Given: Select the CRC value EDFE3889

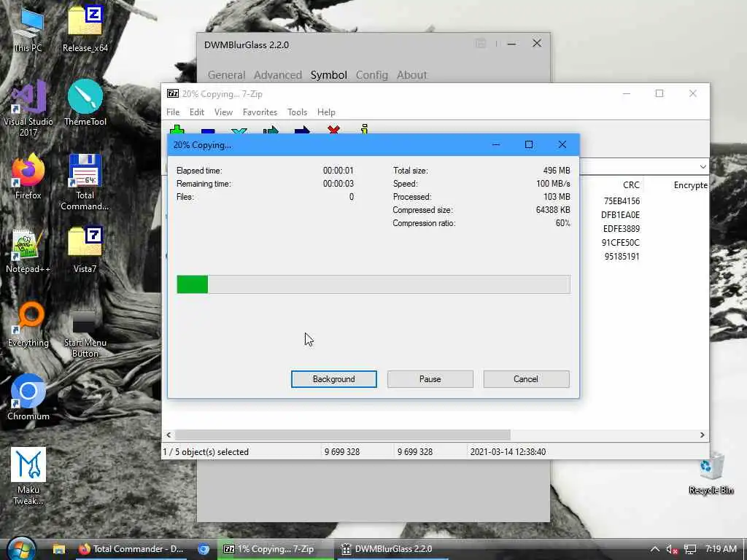Looking at the screenshot, I should click(622, 228).
